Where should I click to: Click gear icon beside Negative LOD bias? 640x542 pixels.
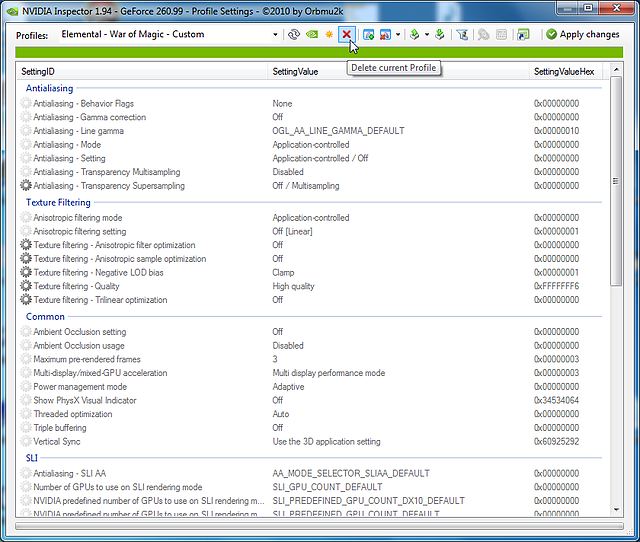click(x=26, y=272)
